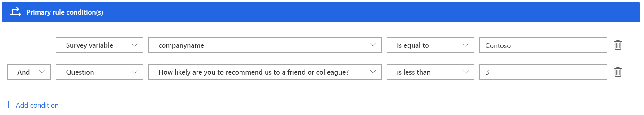Delete the companyname condition row

(x=618, y=45)
